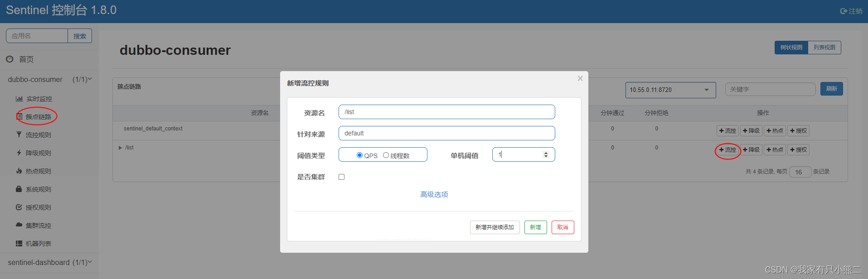
Task: Add 授权 rule for sentinel_default_context row
Action: click(x=798, y=131)
